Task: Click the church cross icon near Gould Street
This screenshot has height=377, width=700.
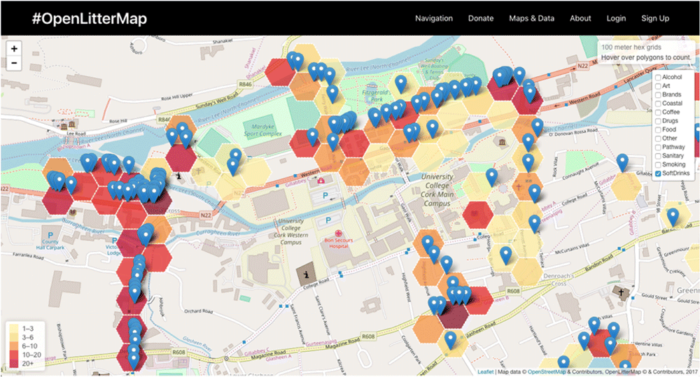Action: point(621,293)
